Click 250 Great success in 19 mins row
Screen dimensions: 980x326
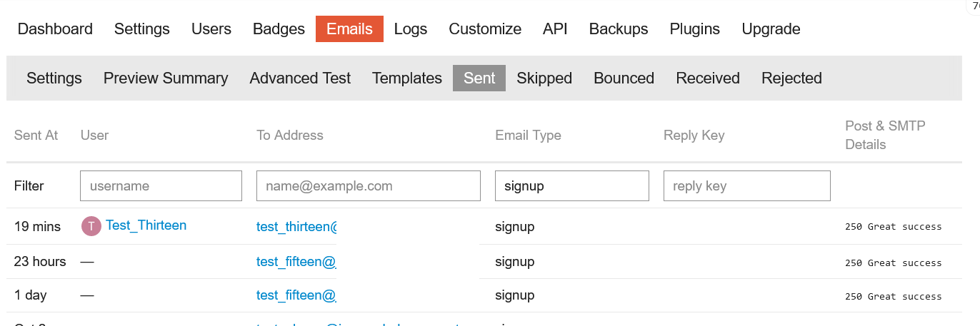coord(893,227)
